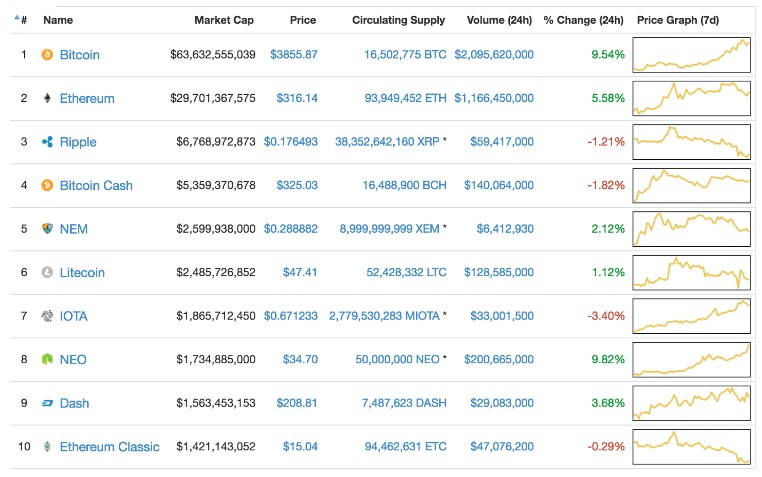The image size is (762, 477).
Task: Click IOTA price $0.671233
Action: pyautogui.click(x=291, y=316)
